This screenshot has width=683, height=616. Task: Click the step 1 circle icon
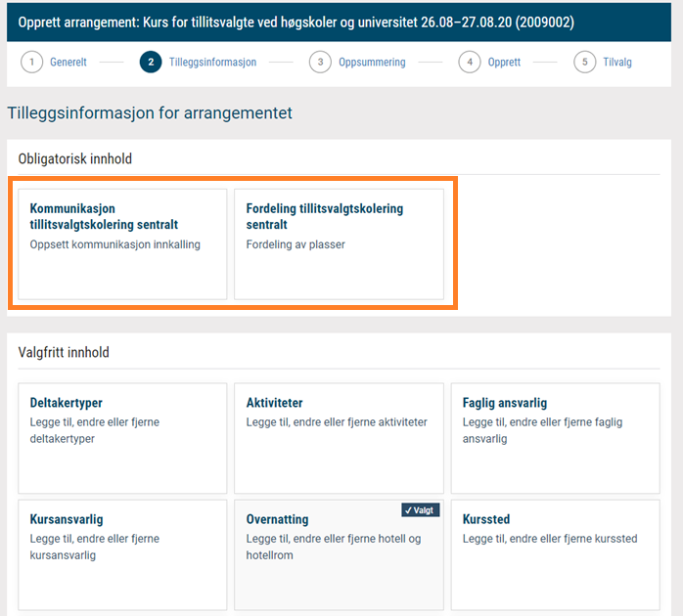coord(31,62)
